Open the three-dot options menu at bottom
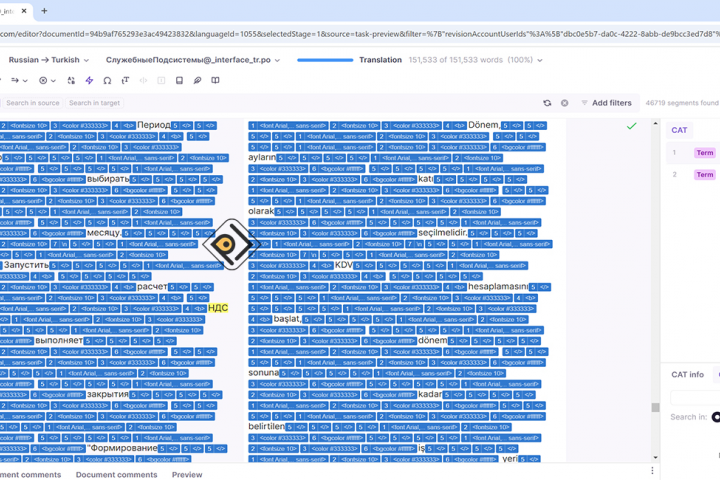 (x=652, y=471)
